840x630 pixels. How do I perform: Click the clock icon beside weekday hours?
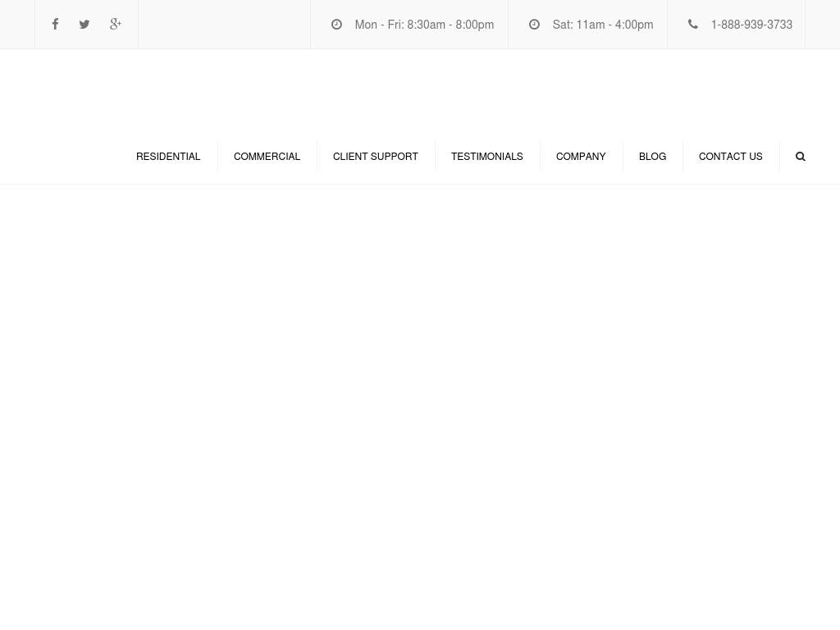336,25
